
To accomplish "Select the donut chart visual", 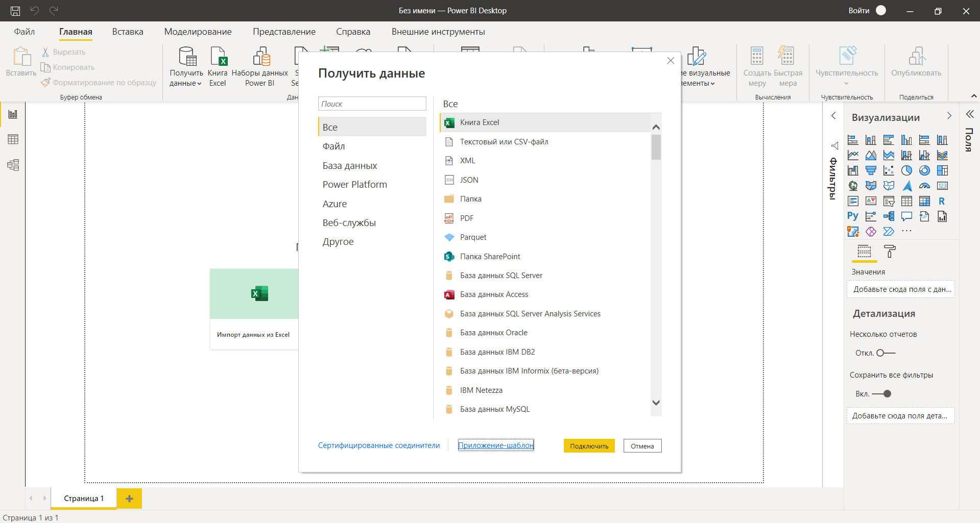I will 924,170.
